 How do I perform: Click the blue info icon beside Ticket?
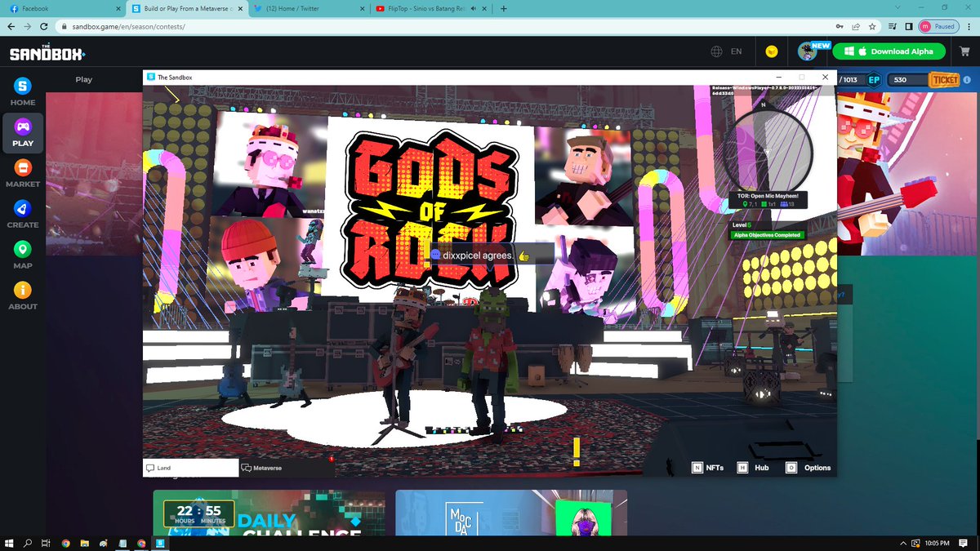tap(967, 80)
